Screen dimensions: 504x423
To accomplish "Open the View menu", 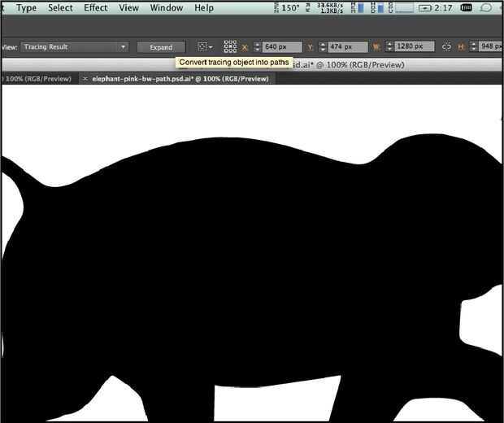I will [128, 7].
